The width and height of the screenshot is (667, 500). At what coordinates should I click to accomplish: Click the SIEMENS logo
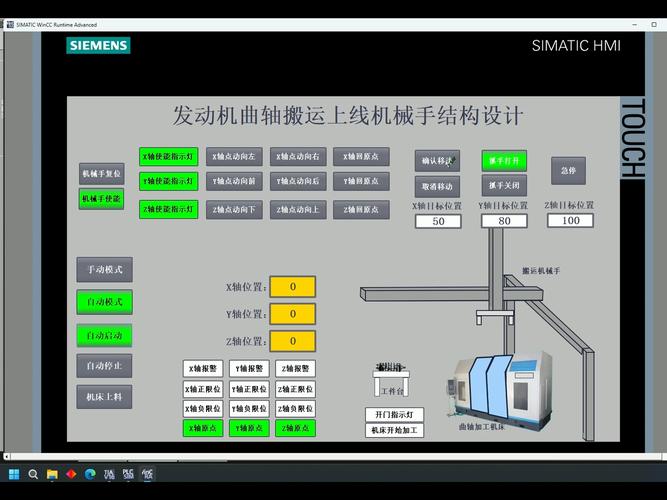tap(98, 46)
